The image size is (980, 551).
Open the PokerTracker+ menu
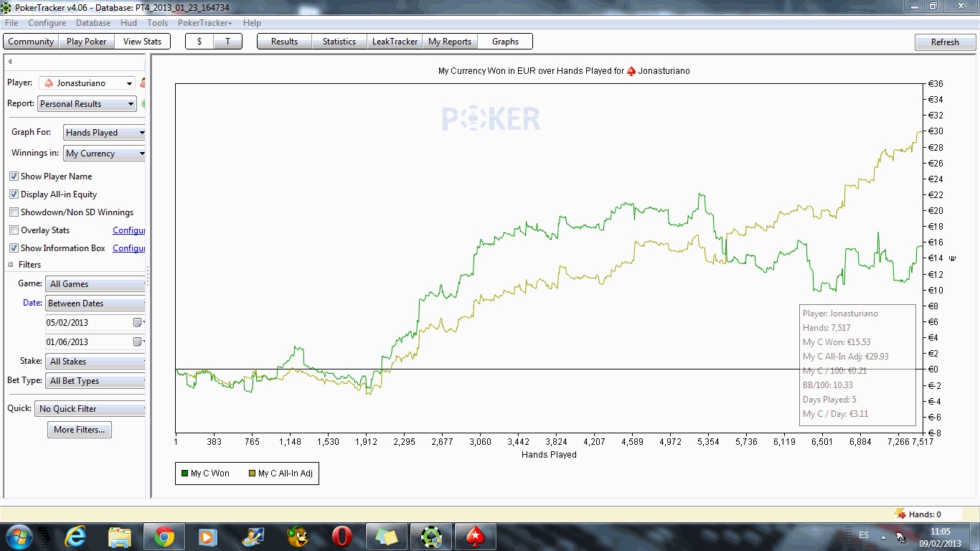coord(205,23)
